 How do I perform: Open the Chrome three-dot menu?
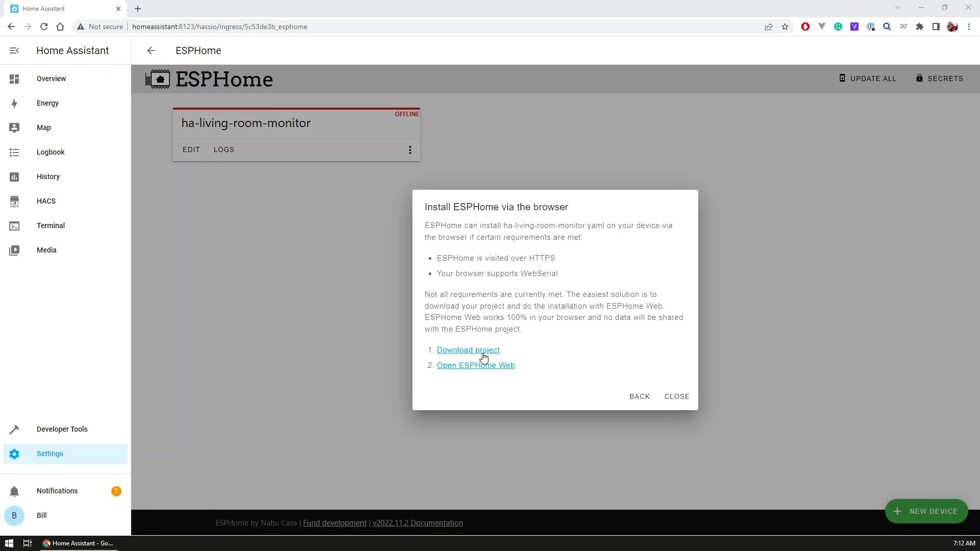(x=969, y=27)
